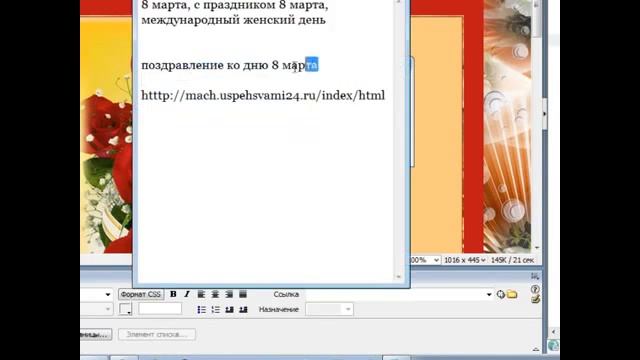Viewport: 640px width, 360px height.
Task: Align text right in Properties panel
Action: coord(229,294)
